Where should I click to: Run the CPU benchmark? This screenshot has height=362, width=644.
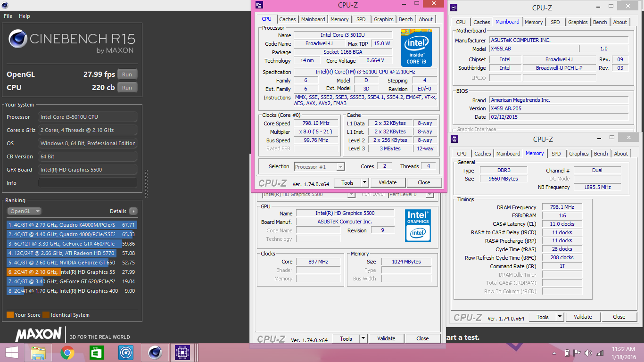point(127,88)
